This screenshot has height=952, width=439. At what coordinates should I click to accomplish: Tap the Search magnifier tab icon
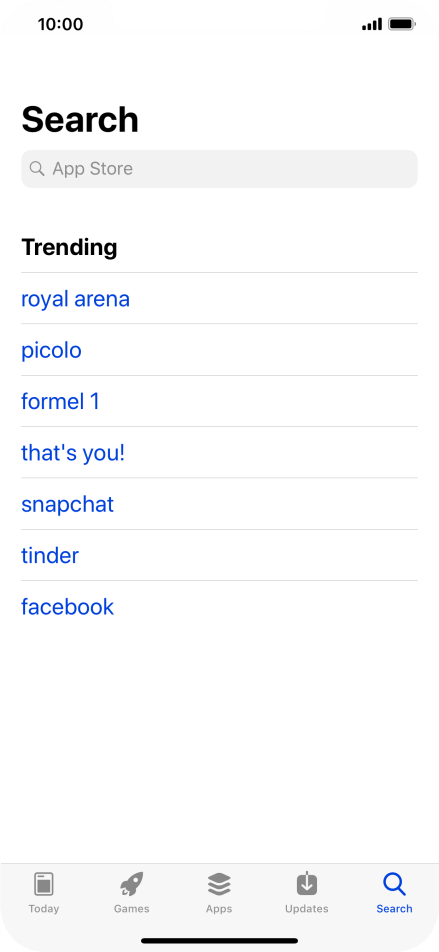pyautogui.click(x=394, y=884)
